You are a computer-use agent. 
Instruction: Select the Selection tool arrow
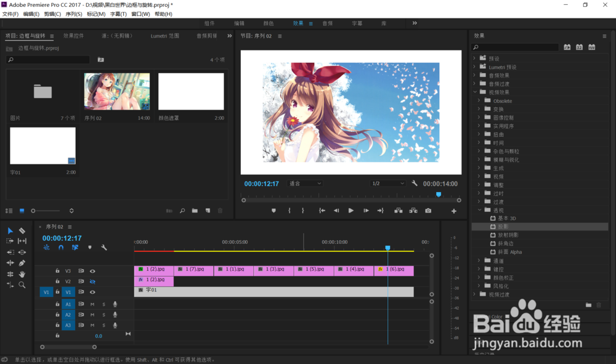coord(10,231)
